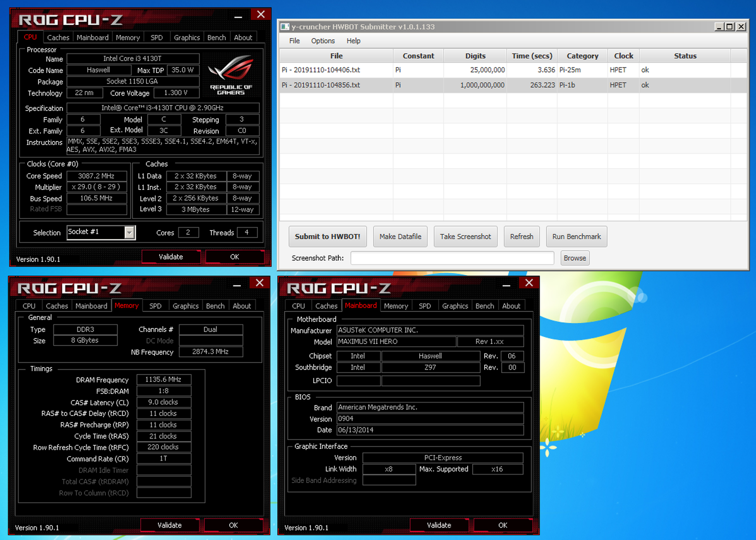This screenshot has width=756, height=540.
Task: Open Memory tab in Mainboard CPU-Z window
Action: pyautogui.click(x=396, y=306)
